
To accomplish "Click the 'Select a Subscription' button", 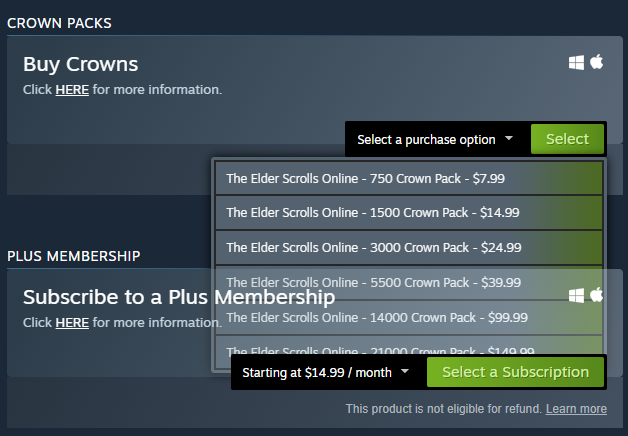I will tap(515, 372).
